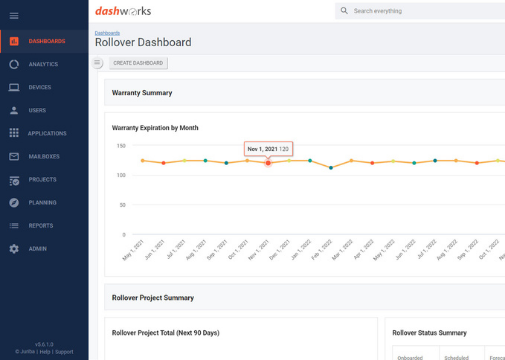Collapse sidebar with the hamburger menu icon

click(14, 16)
